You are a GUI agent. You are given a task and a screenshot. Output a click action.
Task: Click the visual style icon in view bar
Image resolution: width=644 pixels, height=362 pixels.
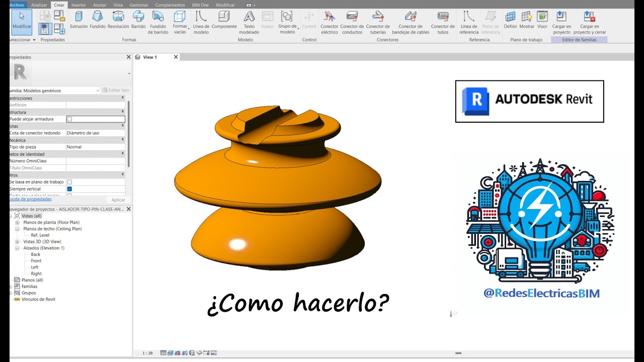[x=171, y=353]
